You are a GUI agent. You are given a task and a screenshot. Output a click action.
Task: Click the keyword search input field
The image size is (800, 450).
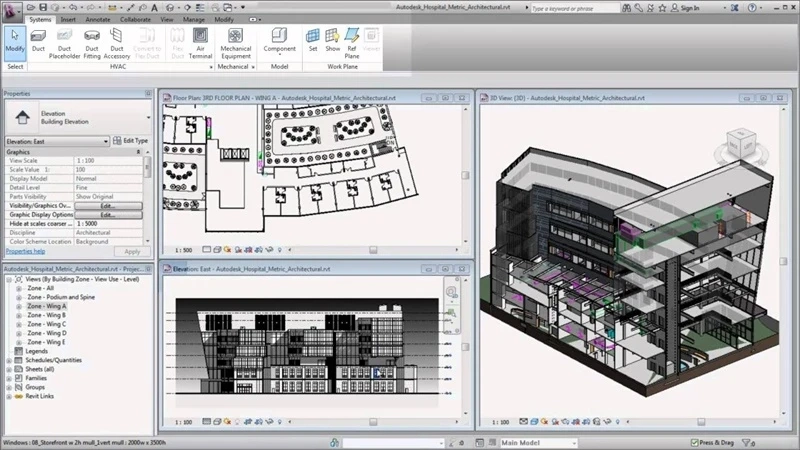click(x=574, y=8)
